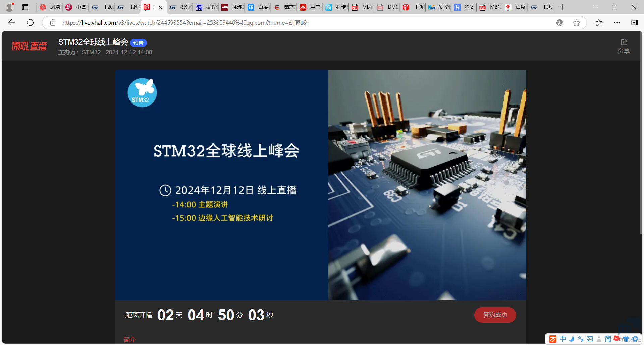Click the circuit board image on poster

coord(427,185)
